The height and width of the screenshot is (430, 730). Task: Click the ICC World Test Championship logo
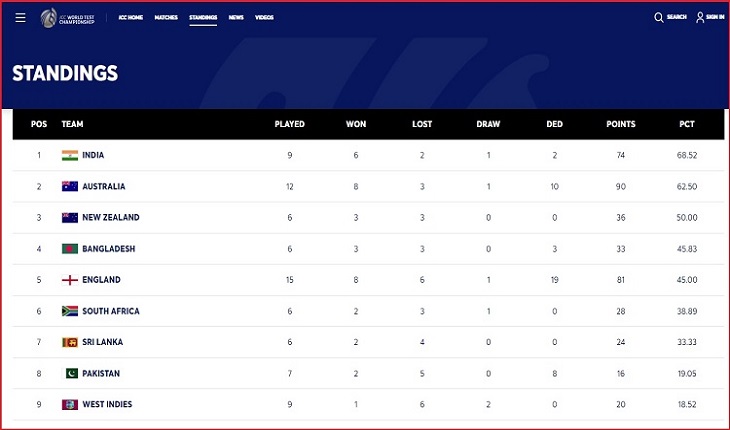(x=68, y=18)
